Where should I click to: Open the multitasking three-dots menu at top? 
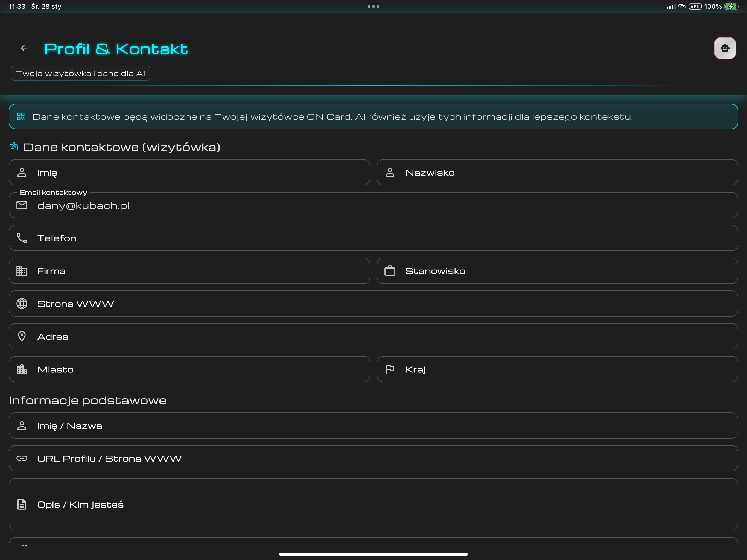pos(373,6)
